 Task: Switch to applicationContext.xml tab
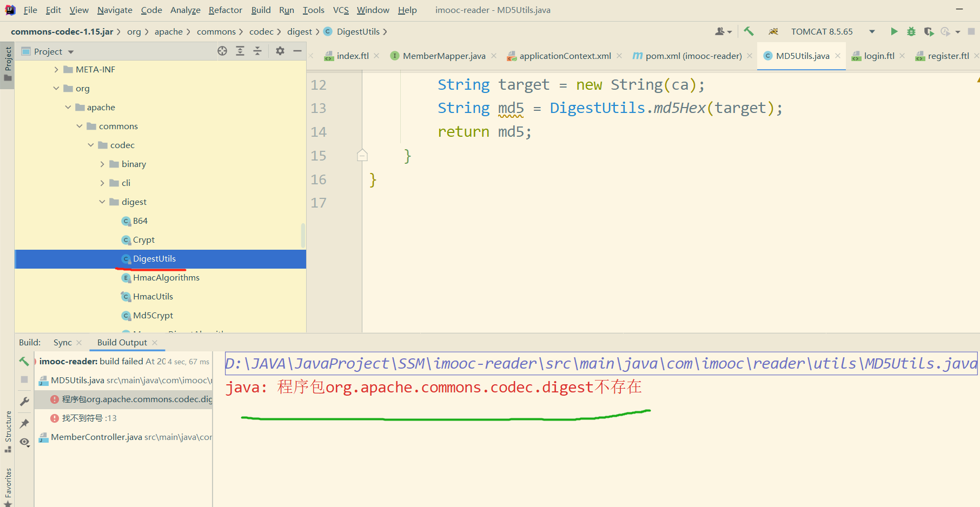pyautogui.click(x=565, y=56)
